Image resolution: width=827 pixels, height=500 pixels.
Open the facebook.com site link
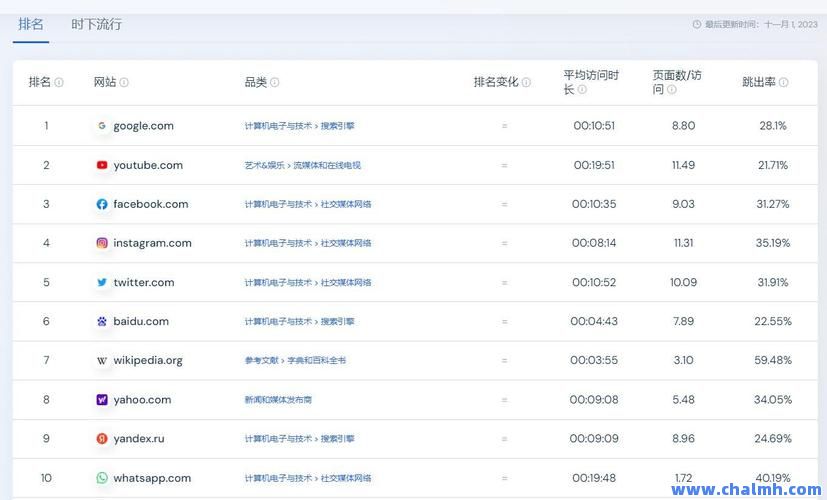tap(151, 204)
